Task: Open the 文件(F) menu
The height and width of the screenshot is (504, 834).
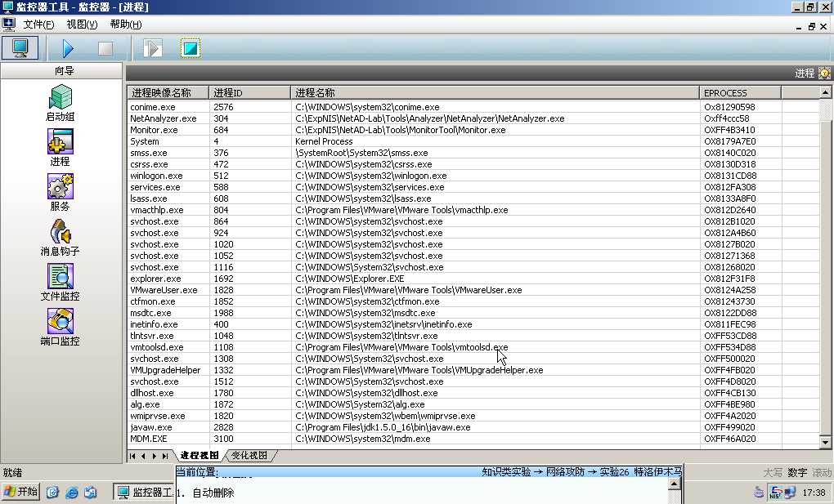Action: (x=38, y=25)
